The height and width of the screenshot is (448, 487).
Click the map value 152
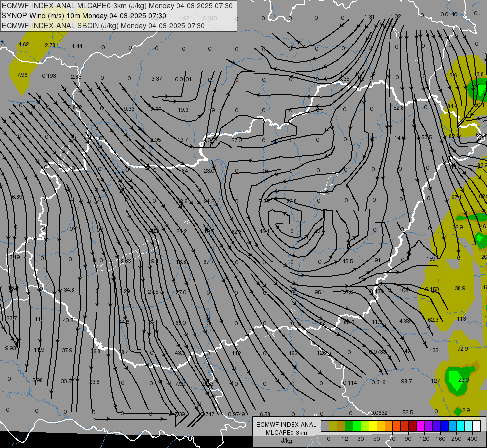click(x=321, y=323)
